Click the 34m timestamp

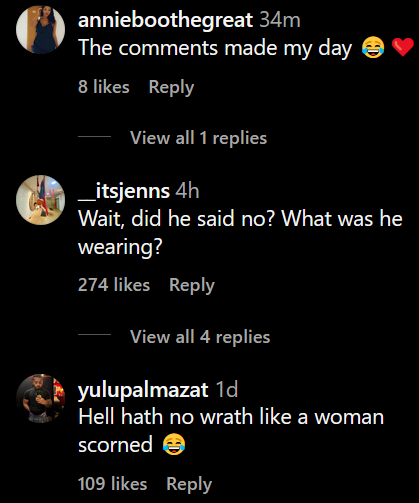(280, 20)
